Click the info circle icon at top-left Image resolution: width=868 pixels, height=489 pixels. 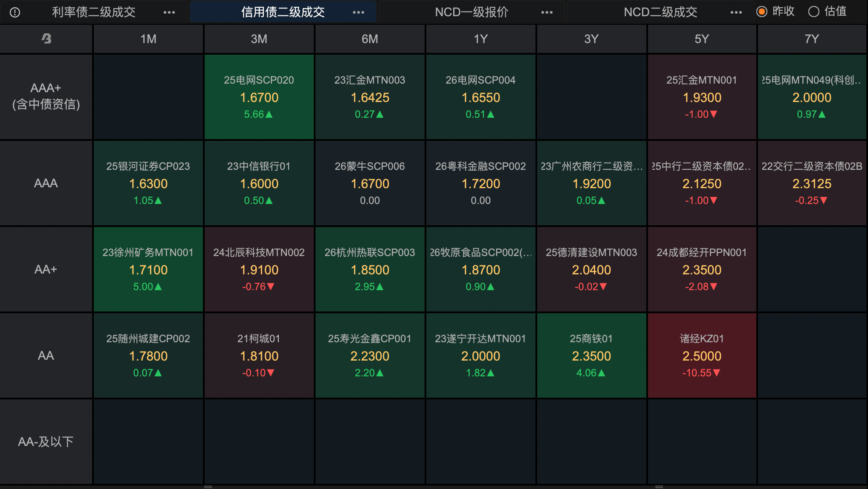(x=15, y=12)
